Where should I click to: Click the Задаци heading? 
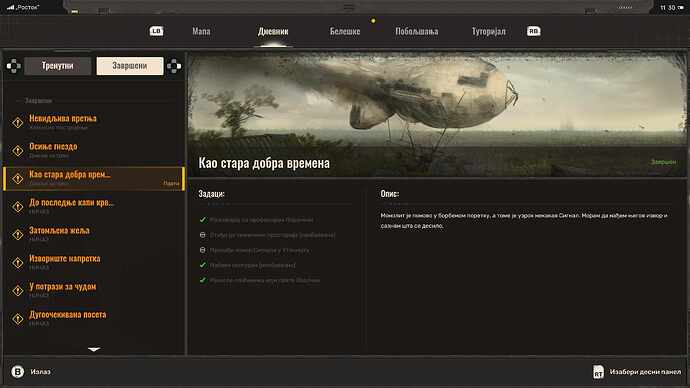pos(211,194)
